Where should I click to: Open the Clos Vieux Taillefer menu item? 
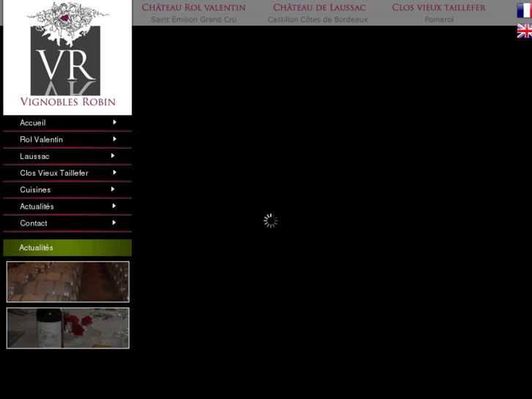coord(67,173)
